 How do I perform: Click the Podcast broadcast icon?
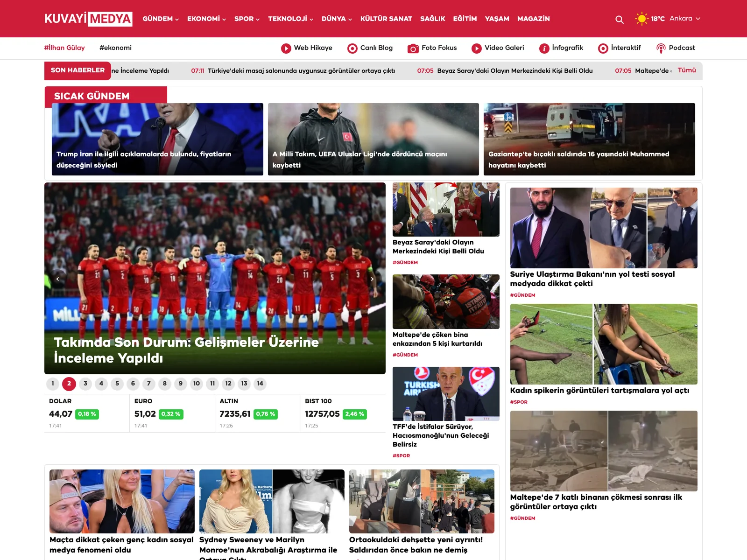click(661, 48)
